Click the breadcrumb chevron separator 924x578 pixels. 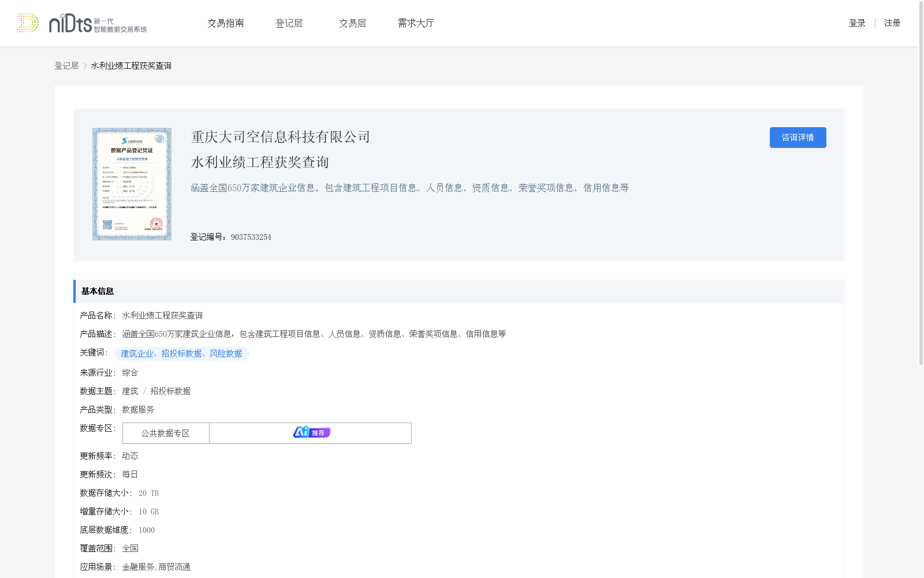(85, 66)
